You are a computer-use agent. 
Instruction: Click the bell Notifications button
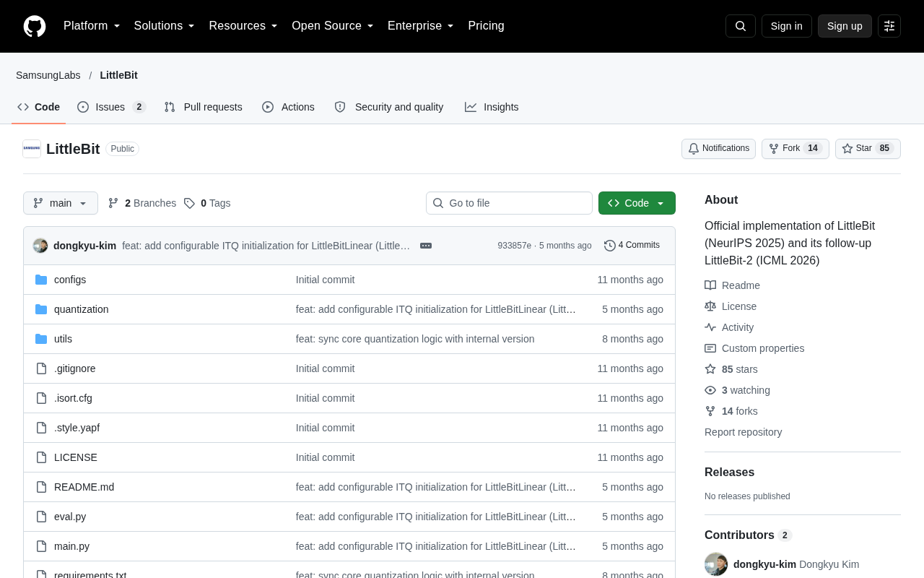click(x=718, y=149)
